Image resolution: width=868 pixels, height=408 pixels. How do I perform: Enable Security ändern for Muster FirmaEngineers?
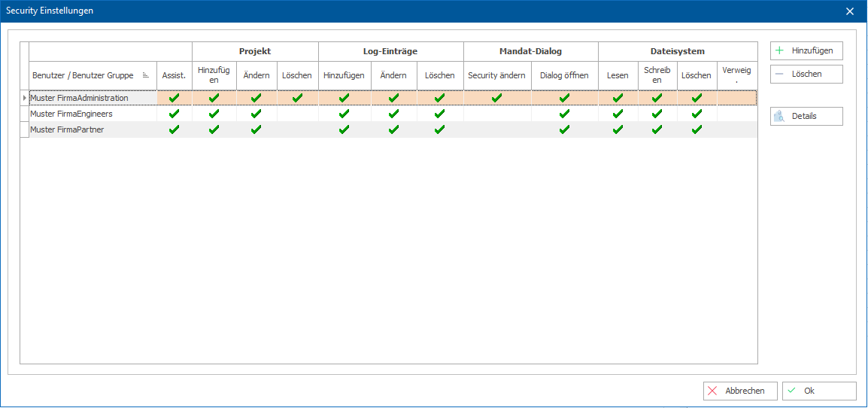pyautogui.click(x=497, y=114)
